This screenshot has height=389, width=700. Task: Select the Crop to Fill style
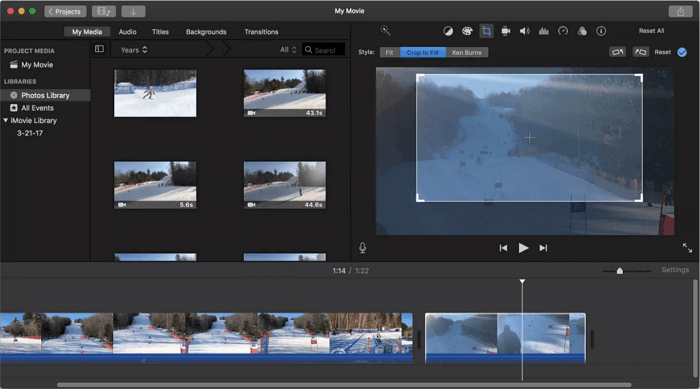[422, 52]
